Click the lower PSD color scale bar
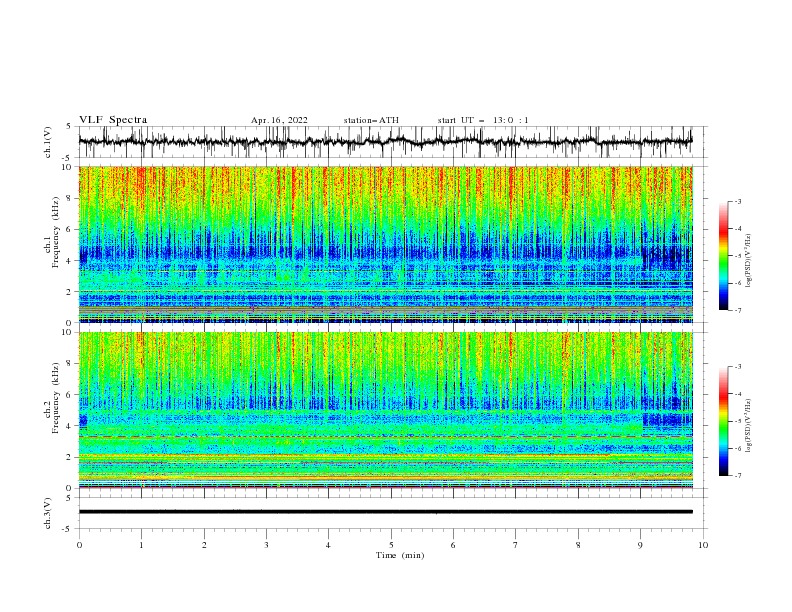 click(x=723, y=421)
